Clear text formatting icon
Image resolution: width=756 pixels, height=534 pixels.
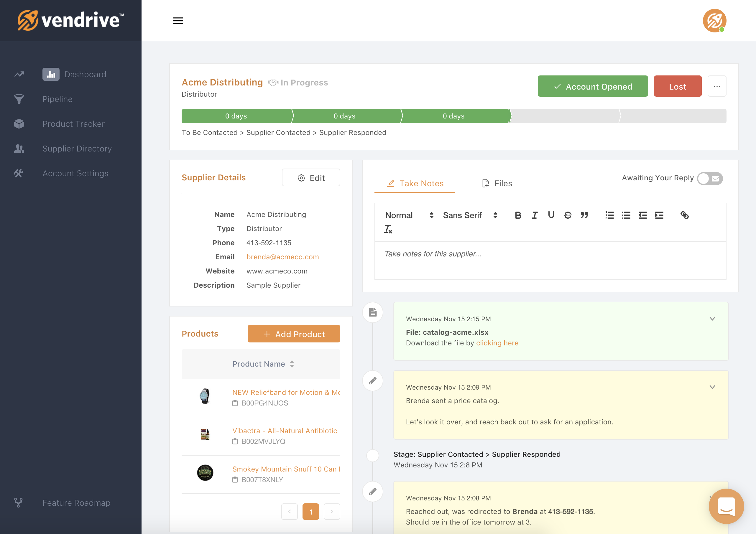[388, 229]
